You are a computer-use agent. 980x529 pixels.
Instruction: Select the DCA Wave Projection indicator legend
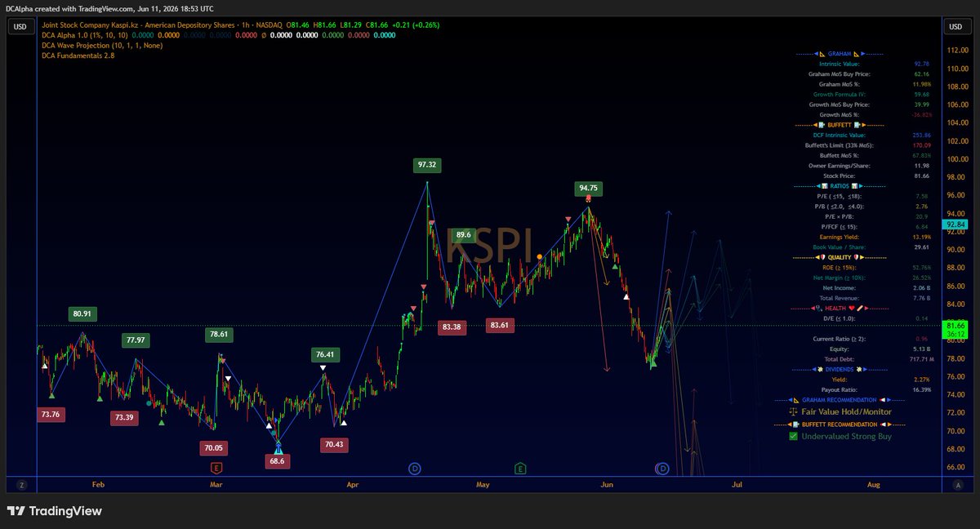coord(102,45)
